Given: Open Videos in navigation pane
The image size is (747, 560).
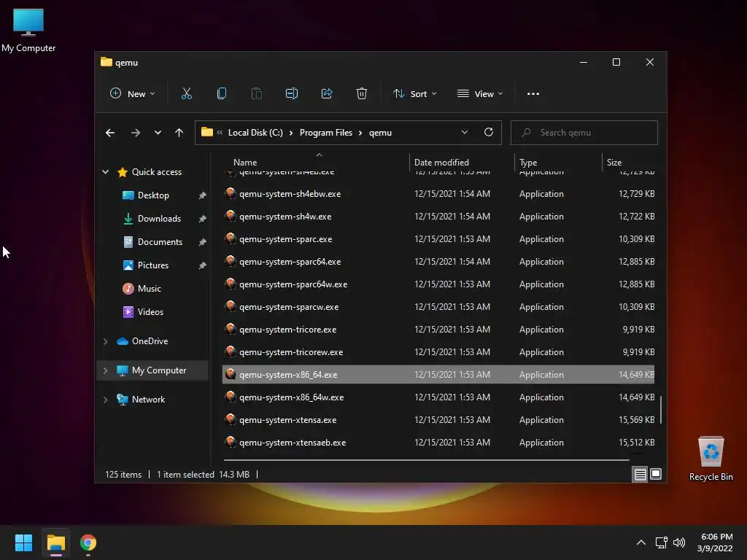Looking at the screenshot, I should 150,312.
